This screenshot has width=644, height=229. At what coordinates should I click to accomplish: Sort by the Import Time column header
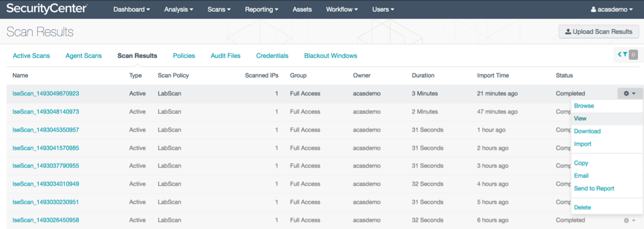tap(493, 76)
